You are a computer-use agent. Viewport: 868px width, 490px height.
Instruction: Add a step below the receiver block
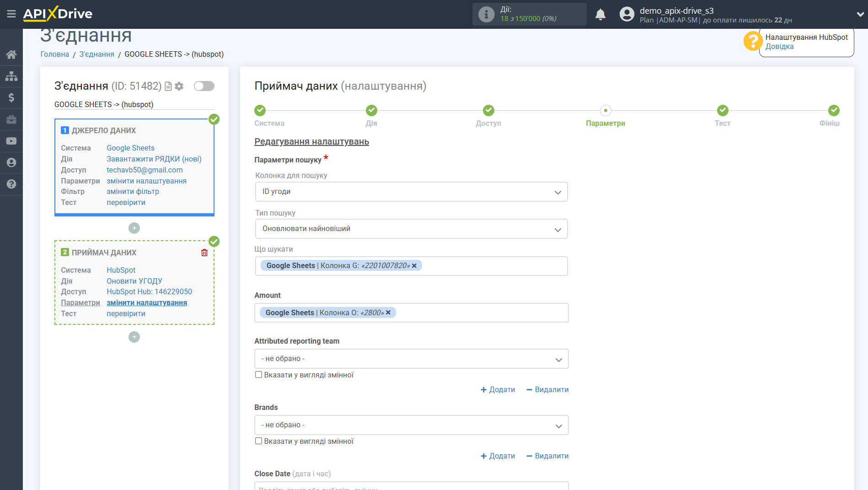coord(134,337)
